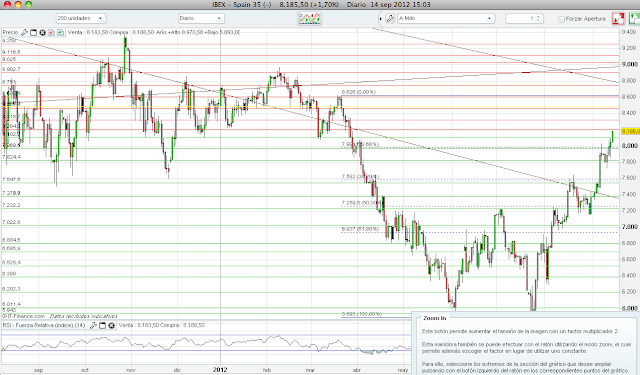The height and width of the screenshot is (375, 640).
Task: Click the green buy order icon
Action: click(635, 18)
